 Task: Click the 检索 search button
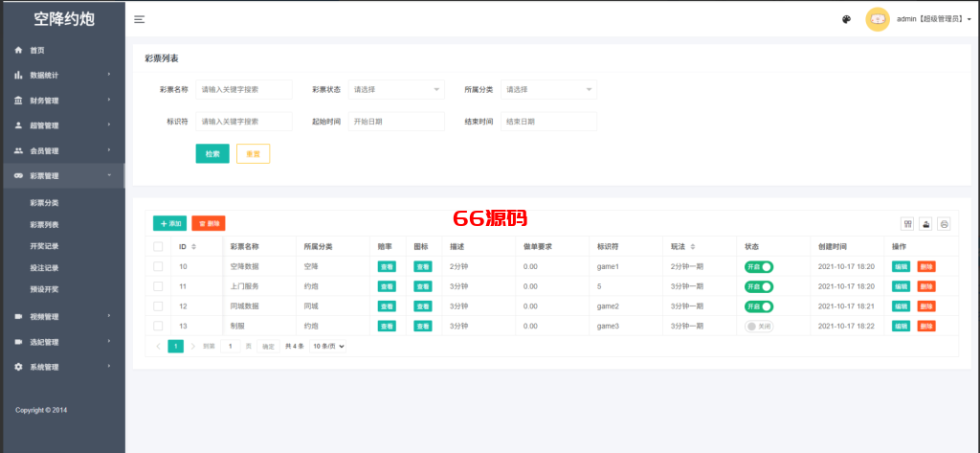pos(212,154)
